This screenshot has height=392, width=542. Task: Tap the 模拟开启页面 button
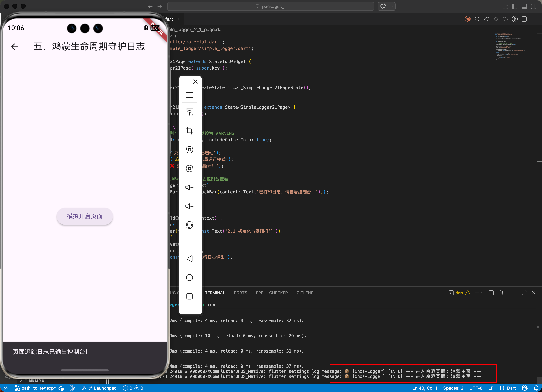(85, 216)
